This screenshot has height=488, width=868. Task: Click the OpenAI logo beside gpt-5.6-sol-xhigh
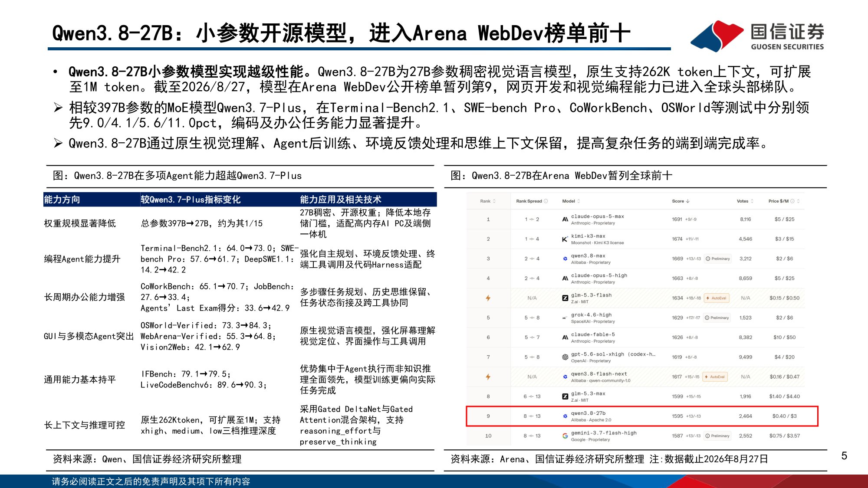[x=565, y=357]
